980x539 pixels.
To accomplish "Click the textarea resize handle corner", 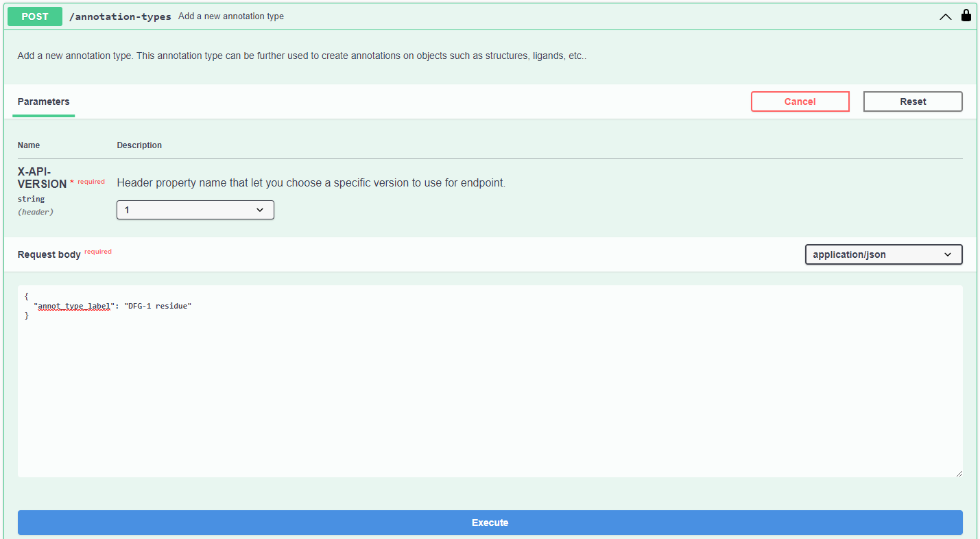I will 959,473.
